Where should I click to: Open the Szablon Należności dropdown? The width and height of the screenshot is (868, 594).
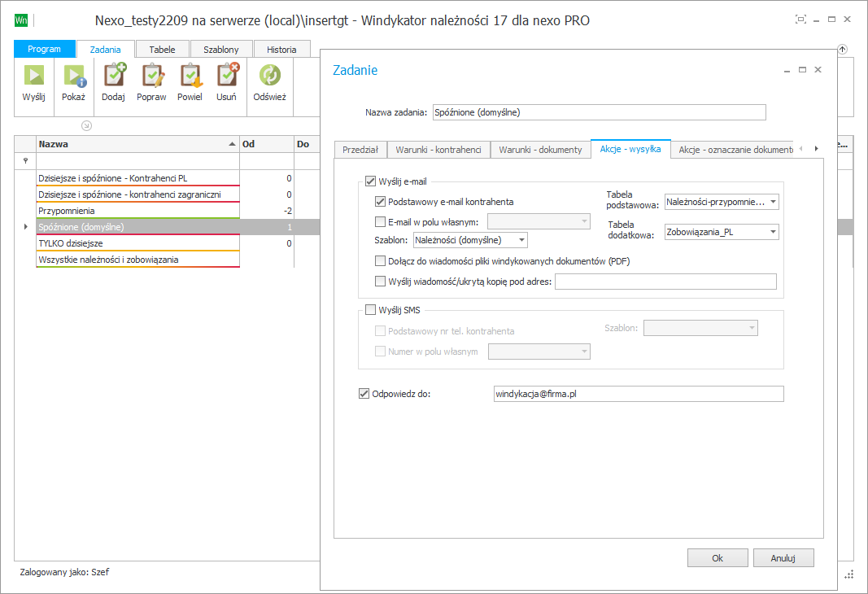(521, 240)
